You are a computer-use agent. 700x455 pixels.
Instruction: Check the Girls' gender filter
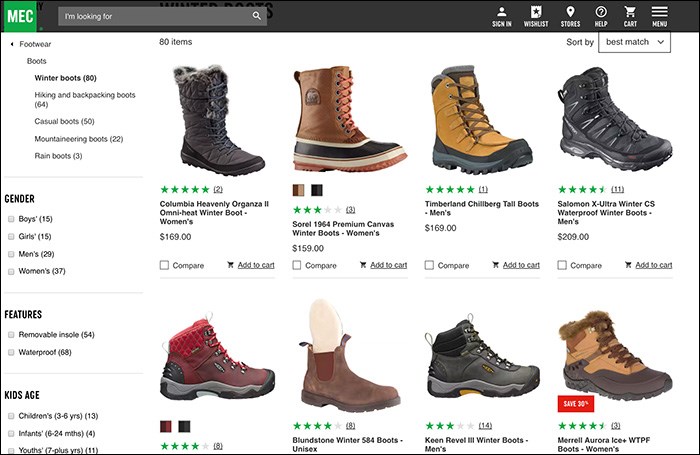coord(11,237)
